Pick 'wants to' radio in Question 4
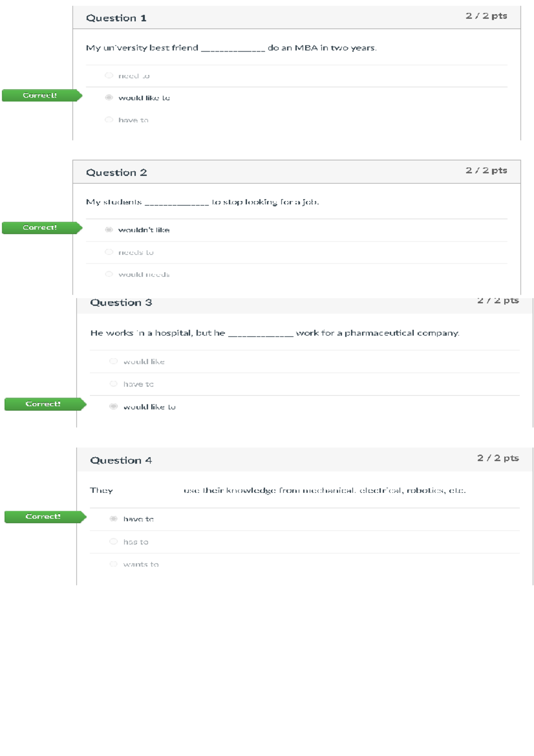The image size is (534, 756). coord(113,564)
